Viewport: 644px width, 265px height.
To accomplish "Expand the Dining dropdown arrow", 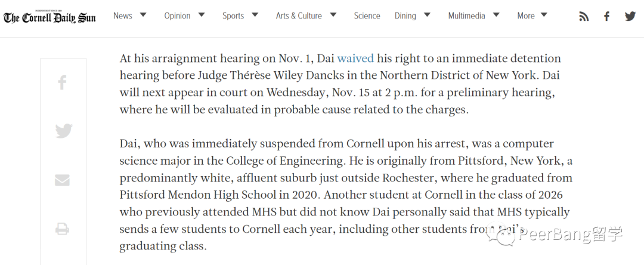I will tap(427, 15).
